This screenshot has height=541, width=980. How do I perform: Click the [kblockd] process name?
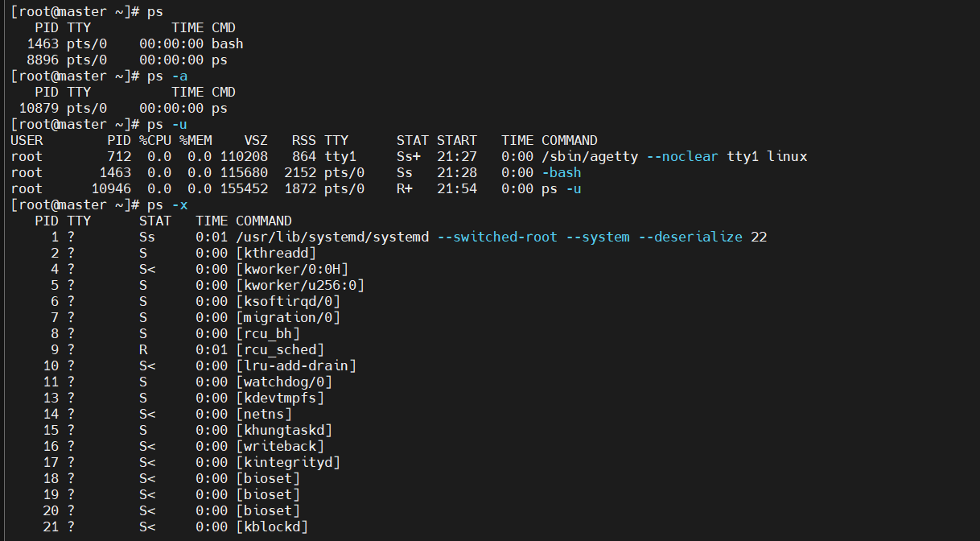(x=272, y=527)
